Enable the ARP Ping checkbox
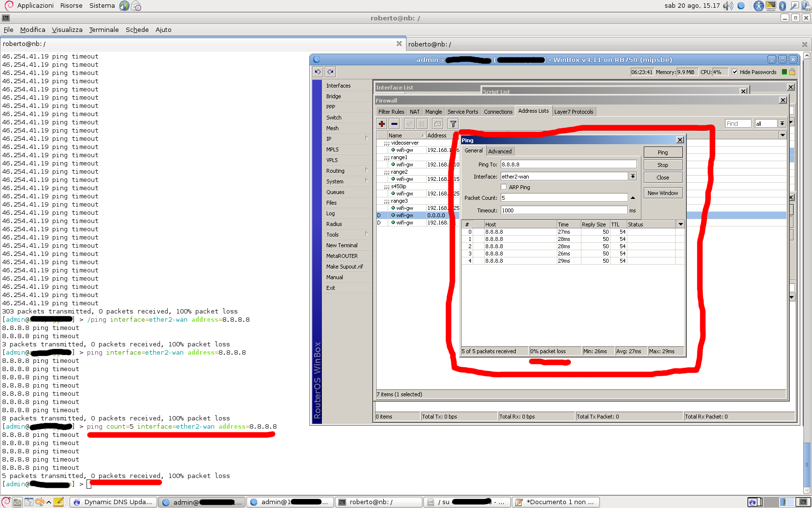Viewport: 812px width, 508px height. click(x=504, y=187)
